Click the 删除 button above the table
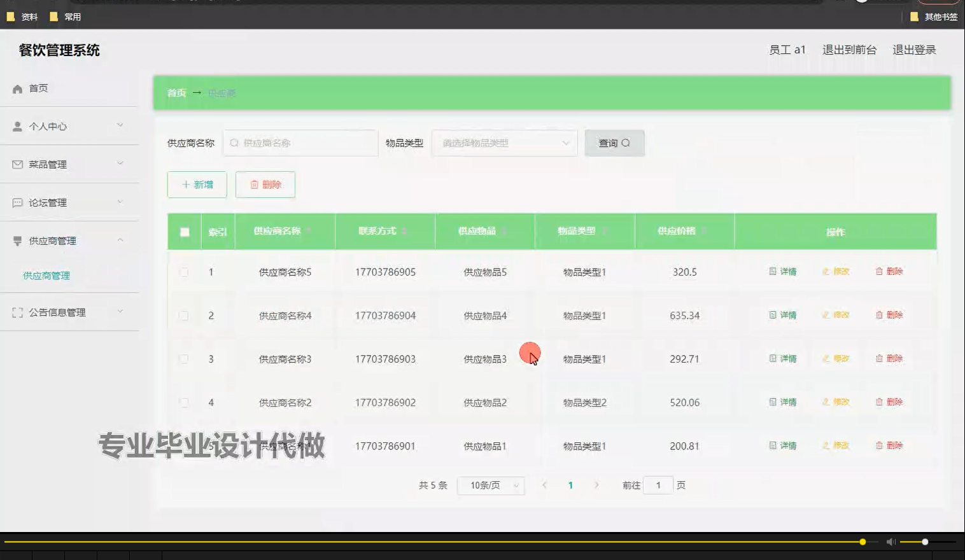965x560 pixels. point(265,185)
